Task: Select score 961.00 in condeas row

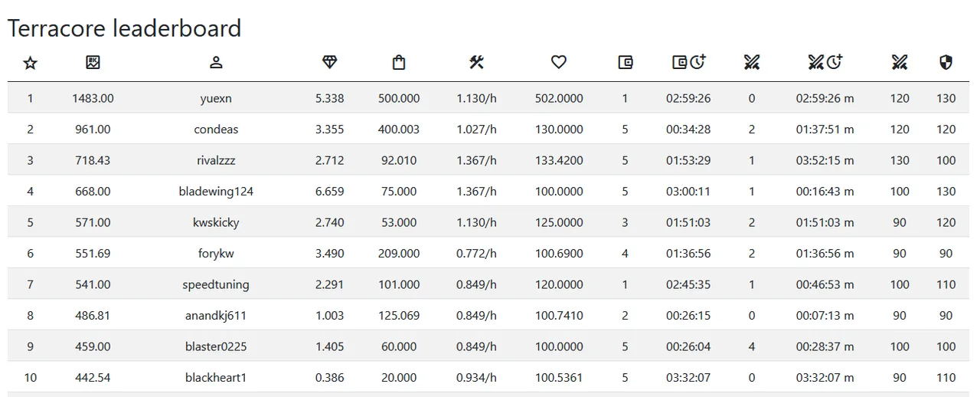Action: click(93, 130)
